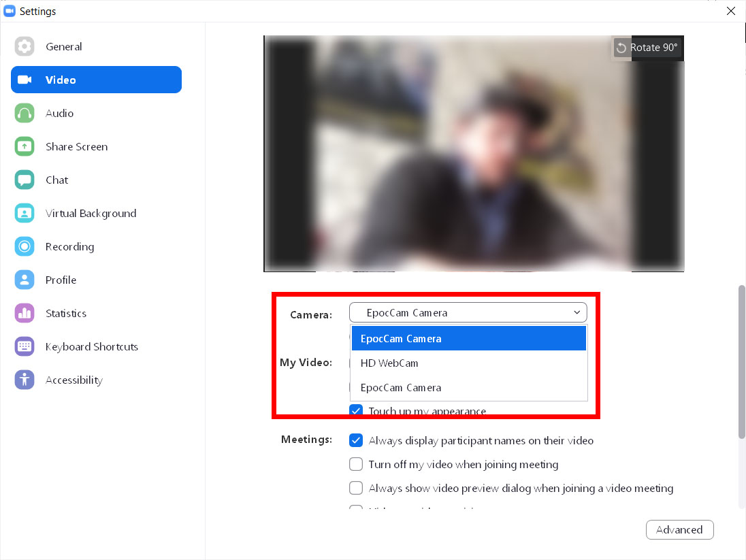
Task: Rotate the camera preview 90 degrees
Action: coord(647,48)
